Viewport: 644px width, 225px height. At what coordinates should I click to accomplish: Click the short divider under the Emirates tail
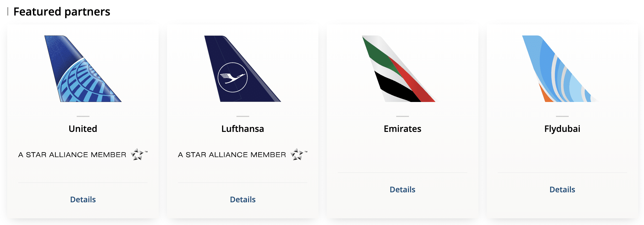402,116
